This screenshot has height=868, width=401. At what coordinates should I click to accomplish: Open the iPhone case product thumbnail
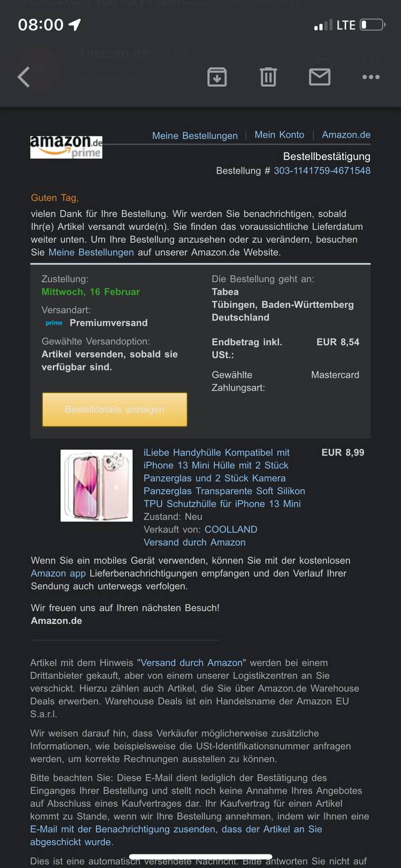tap(96, 486)
